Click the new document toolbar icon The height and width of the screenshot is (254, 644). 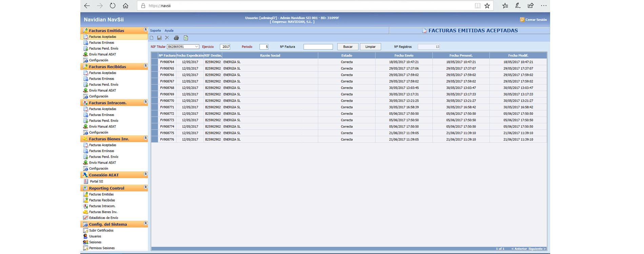coord(152,38)
